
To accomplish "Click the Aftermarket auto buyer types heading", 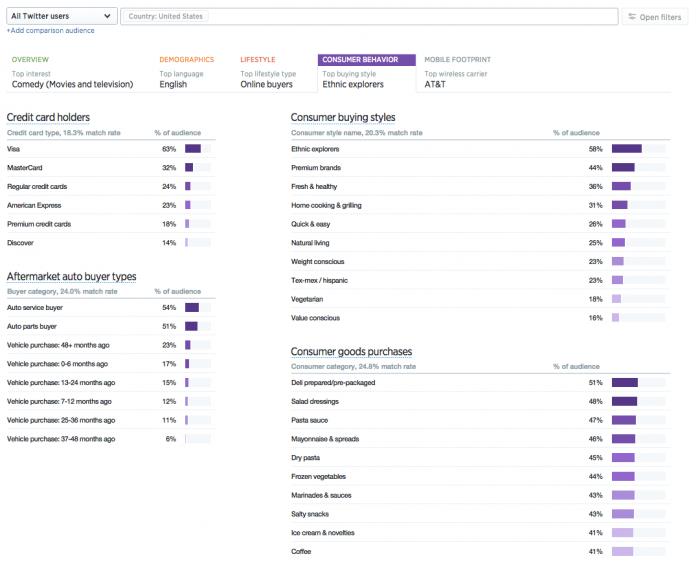I will [71, 276].
